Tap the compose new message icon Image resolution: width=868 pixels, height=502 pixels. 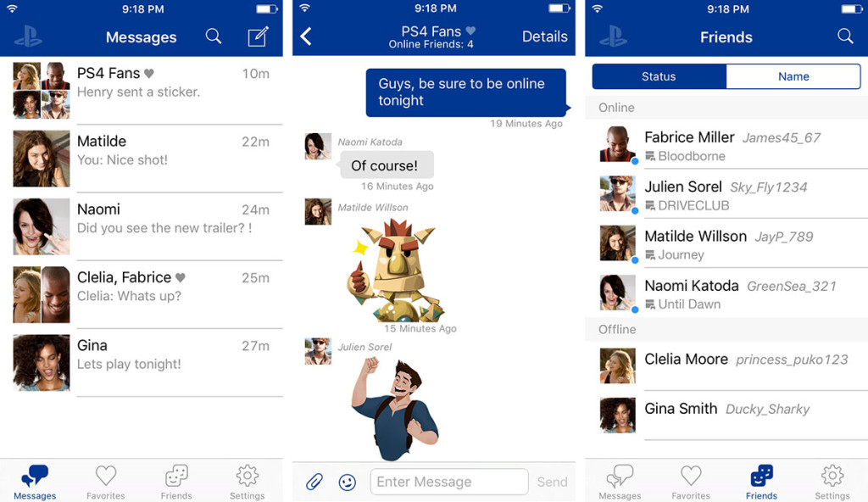[258, 37]
